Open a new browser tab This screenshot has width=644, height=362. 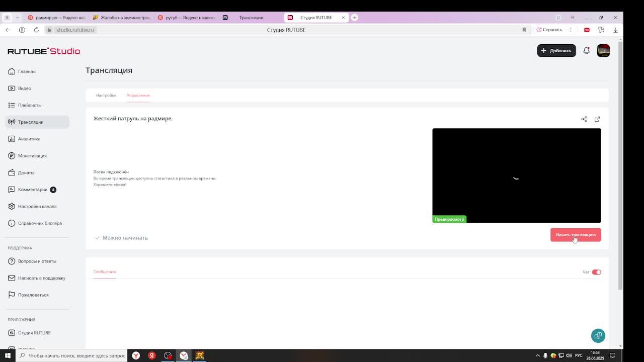354,18
